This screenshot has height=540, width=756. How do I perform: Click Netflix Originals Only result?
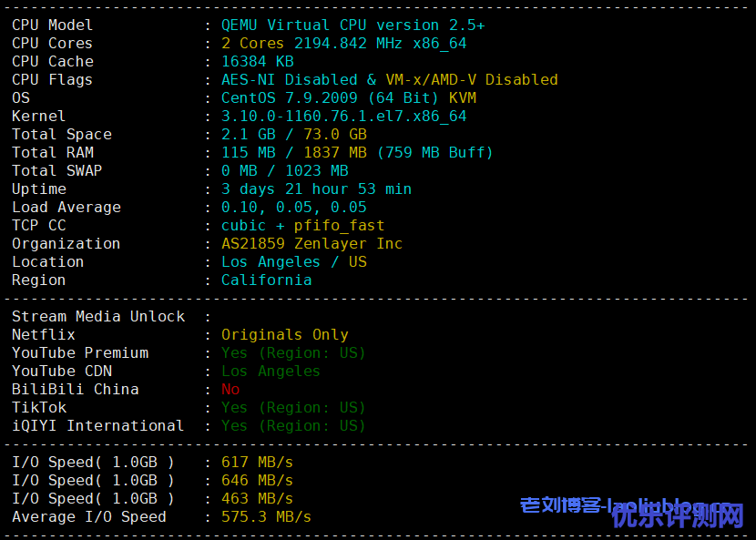click(x=284, y=335)
